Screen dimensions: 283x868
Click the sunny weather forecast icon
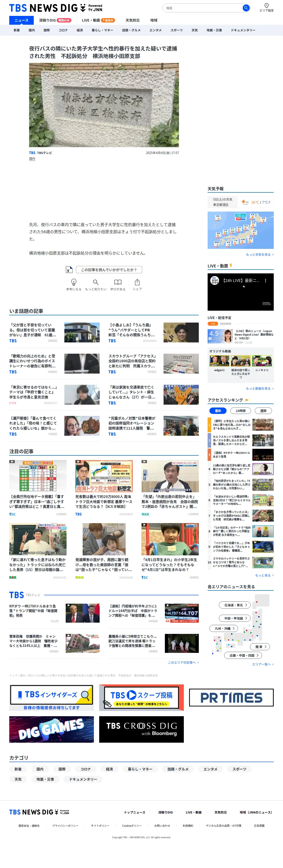(x=245, y=202)
